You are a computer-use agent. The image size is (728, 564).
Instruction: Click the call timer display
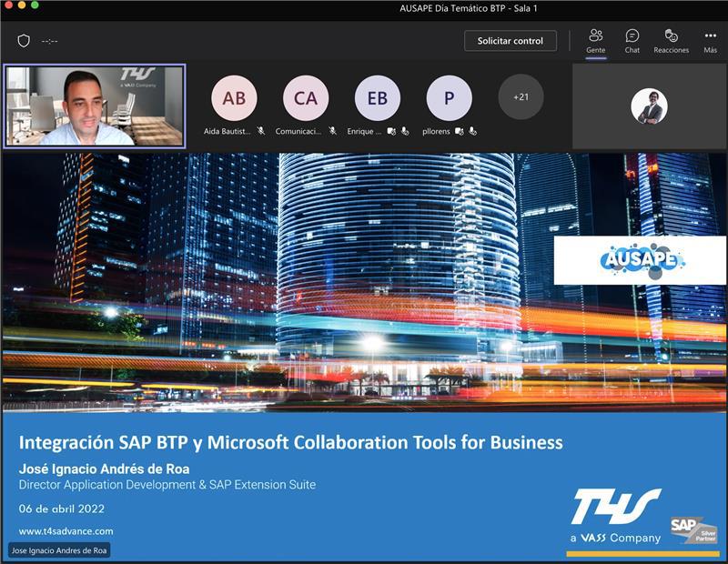[50, 41]
